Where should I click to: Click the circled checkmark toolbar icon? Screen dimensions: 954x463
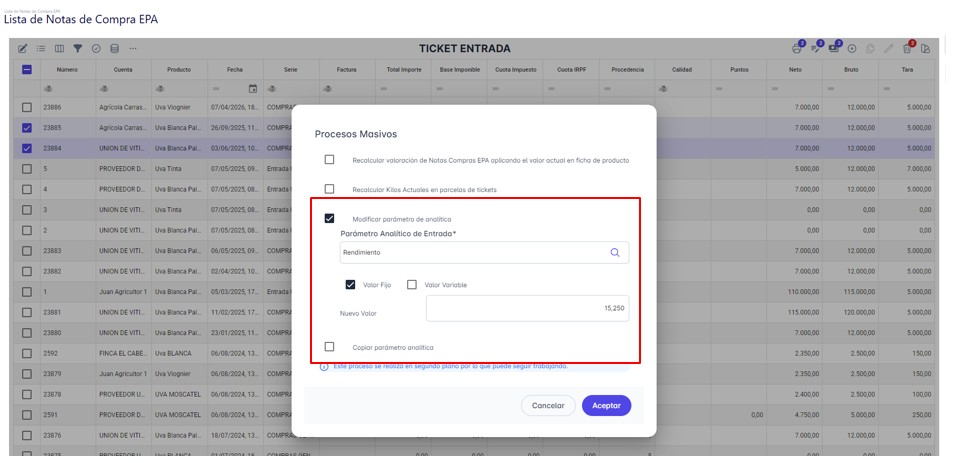coord(96,48)
